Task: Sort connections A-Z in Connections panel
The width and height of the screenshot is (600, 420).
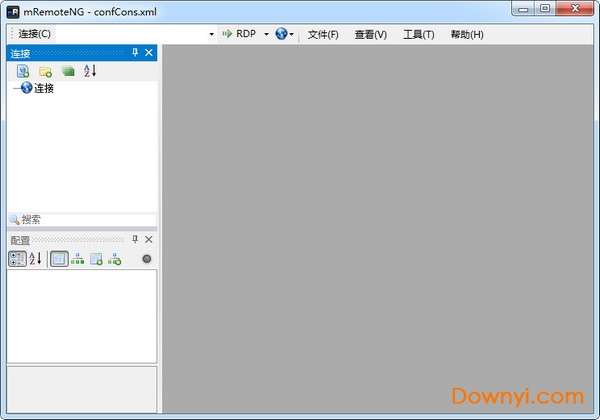Action: click(x=90, y=71)
